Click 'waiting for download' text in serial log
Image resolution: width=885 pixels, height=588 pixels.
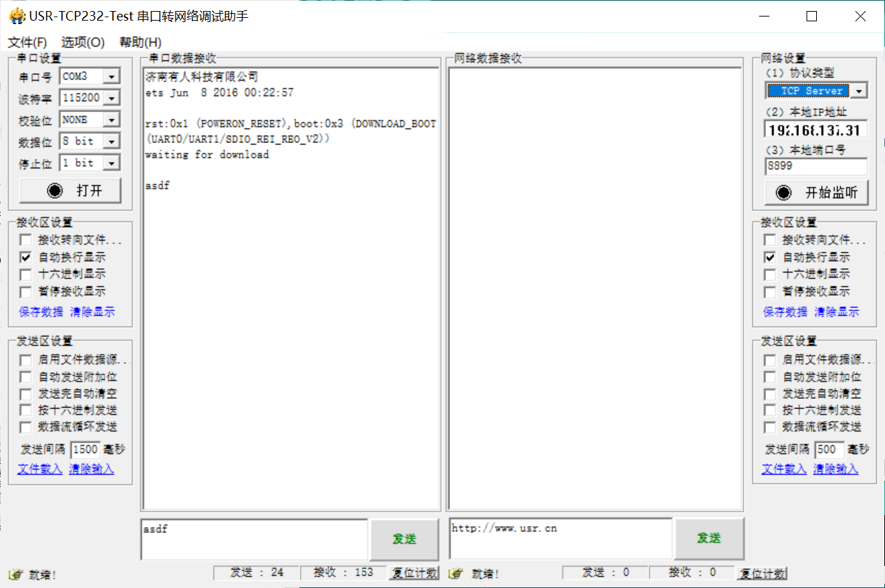207,155
